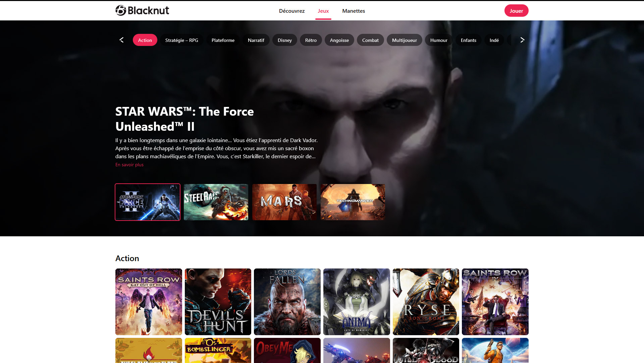Select the Stratégie – RPG category
Screen dimensions: 644x363
pyautogui.click(x=181, y=40)
